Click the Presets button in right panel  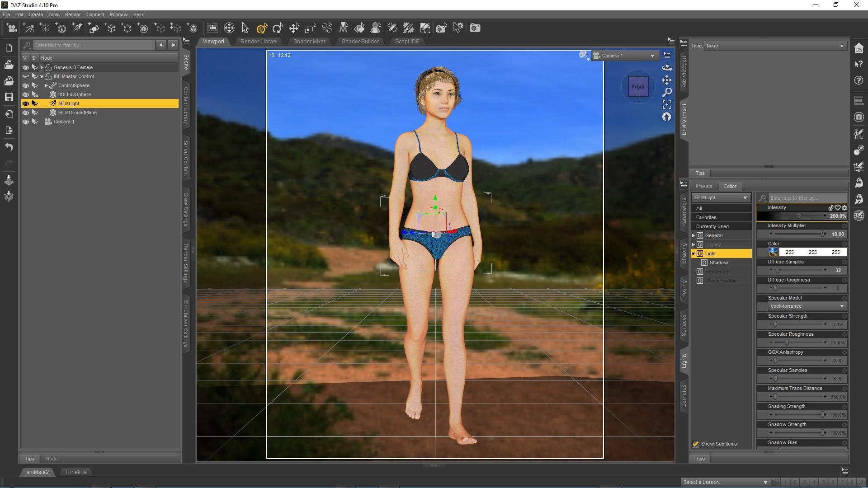pyautogui.click(x=704, y=185)
